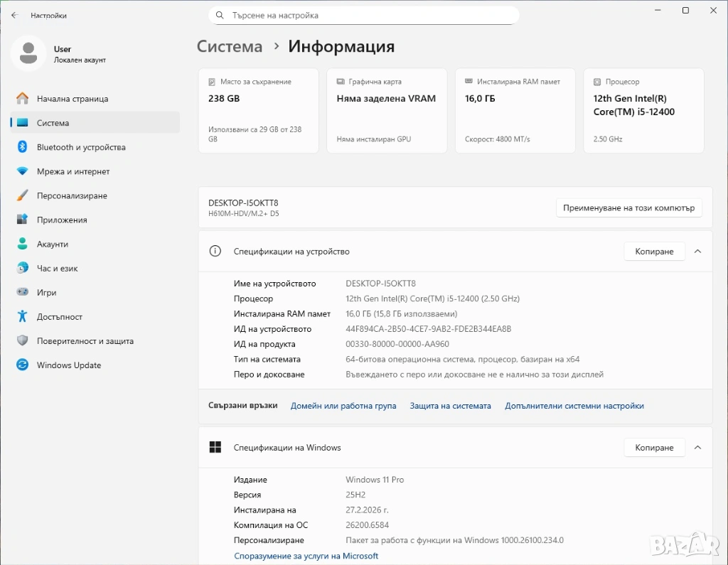Image resolution: width=728 pixels, height=565 pixels.
Task: Open Bluetooth и устройства via its icon
Action: 23,147
